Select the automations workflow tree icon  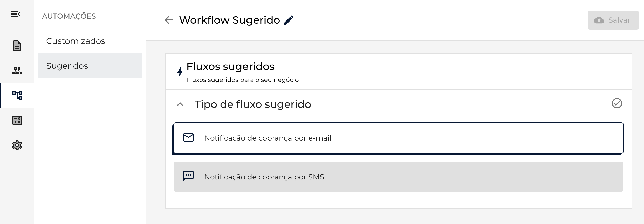click(x=17, y=95)
